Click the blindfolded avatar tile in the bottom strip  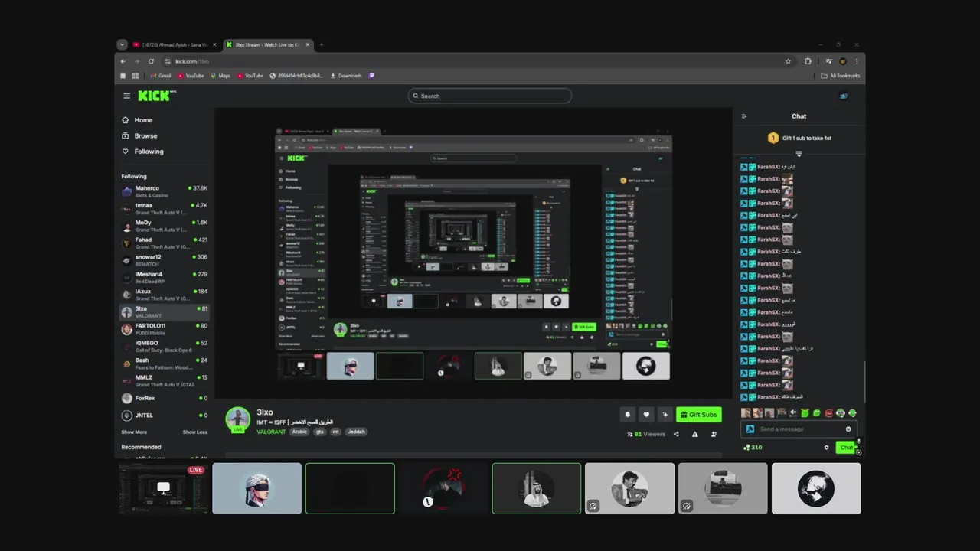(x=256, y=488)
